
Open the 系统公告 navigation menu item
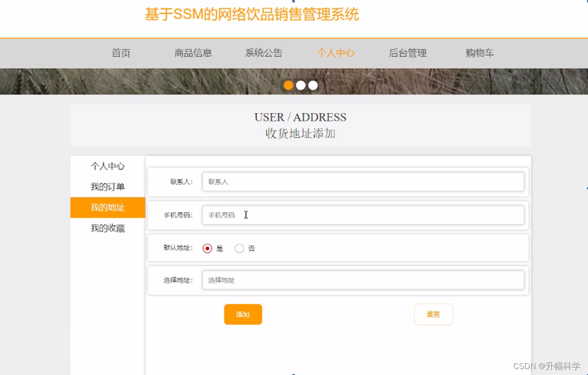[x=263, y=53]
